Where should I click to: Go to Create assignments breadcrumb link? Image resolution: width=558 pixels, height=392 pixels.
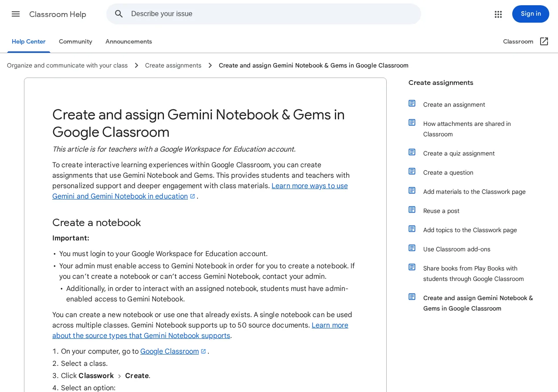coord(173,65)
